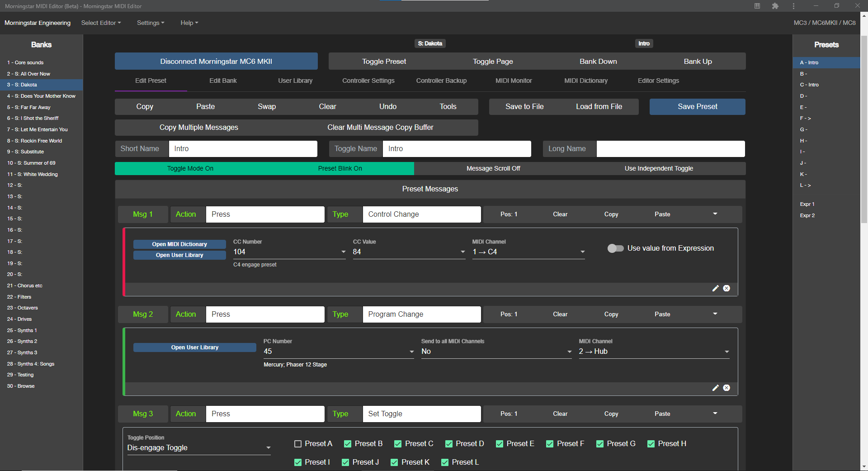Click the side panel icon in title bar
The height and width of the screenshot is (471, 868).
point(757,6)
